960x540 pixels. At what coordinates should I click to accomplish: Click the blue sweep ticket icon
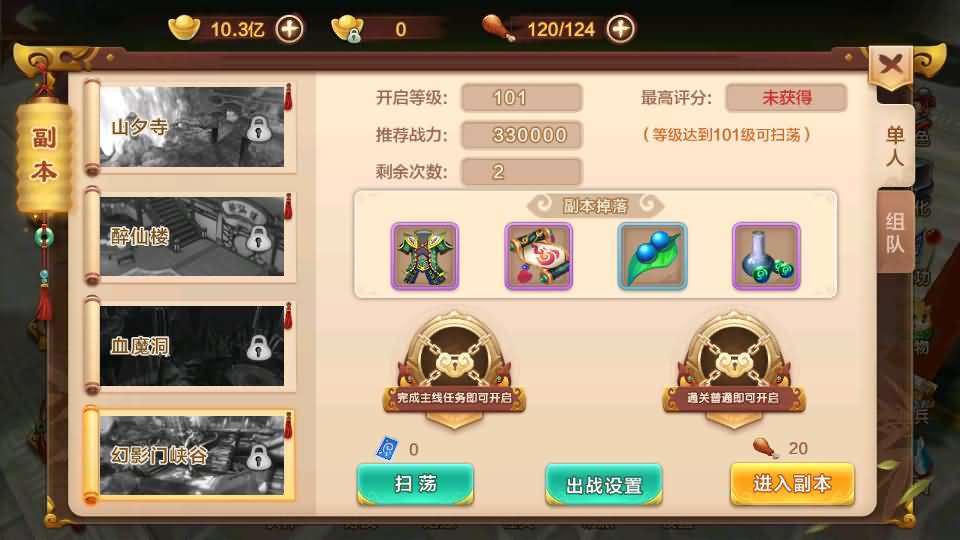point(387,448)
